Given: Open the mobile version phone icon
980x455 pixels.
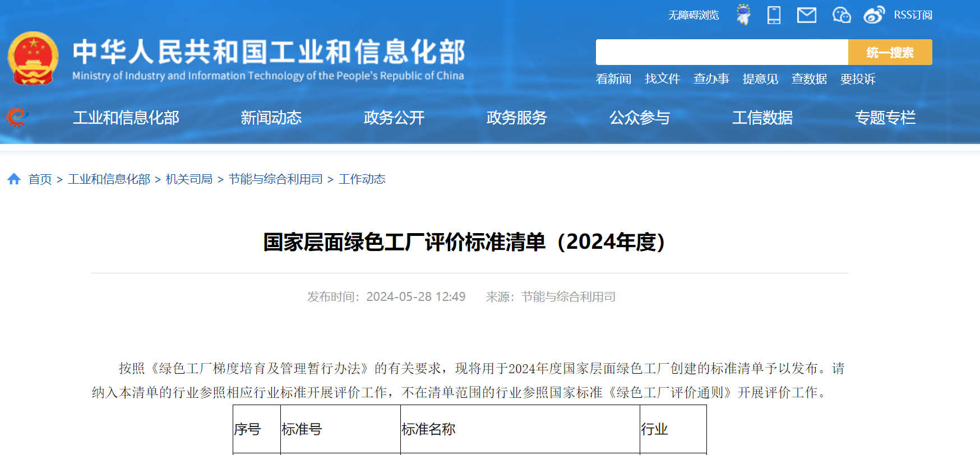Looking at the screenshot, I should [774, 15].
